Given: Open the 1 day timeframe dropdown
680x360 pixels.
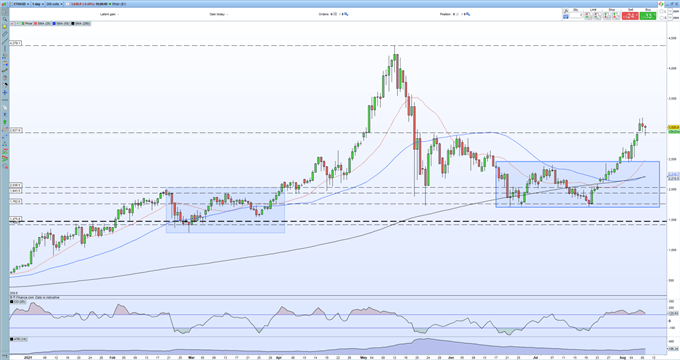Looking at the screenshot, I should tap(38, 4).
